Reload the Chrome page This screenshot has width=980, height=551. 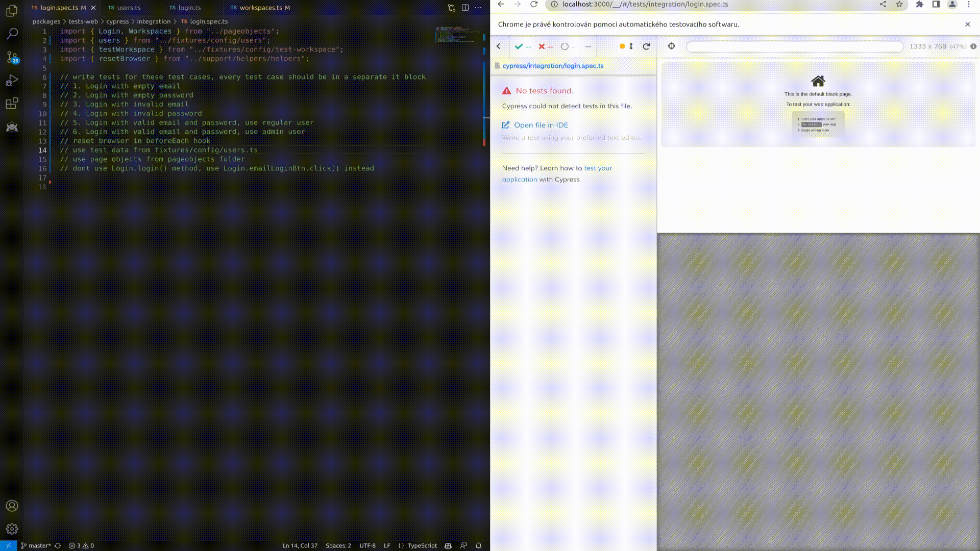pyautogui.click(x=534, y=4)
